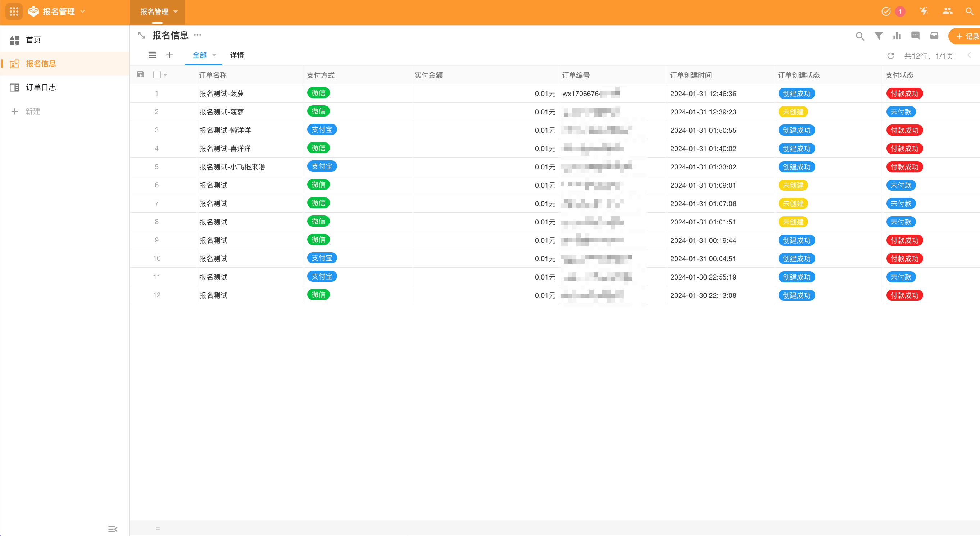Screen dimensions: 980x536
Task: Open the app grid launcher icon
Action: point(14,12)
